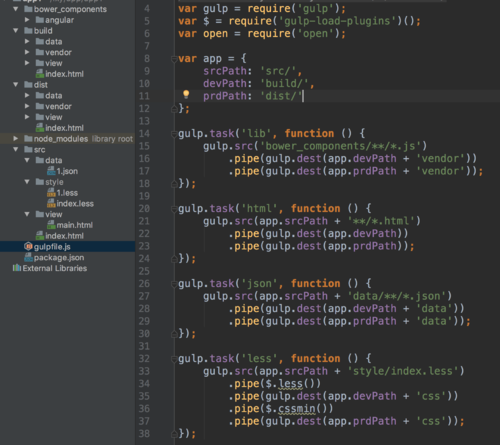
Task: Collapse the view folder under src
Action: click(x=27, y=214)
